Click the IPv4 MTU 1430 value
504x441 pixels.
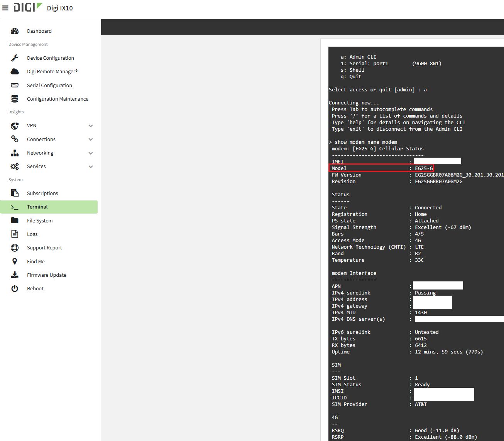[x=421, y=312]
